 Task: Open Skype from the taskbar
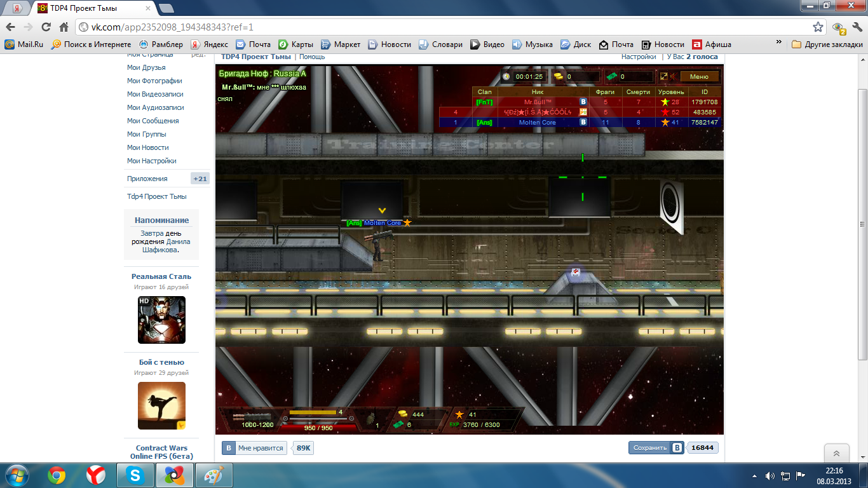click(x=135, y=475)
